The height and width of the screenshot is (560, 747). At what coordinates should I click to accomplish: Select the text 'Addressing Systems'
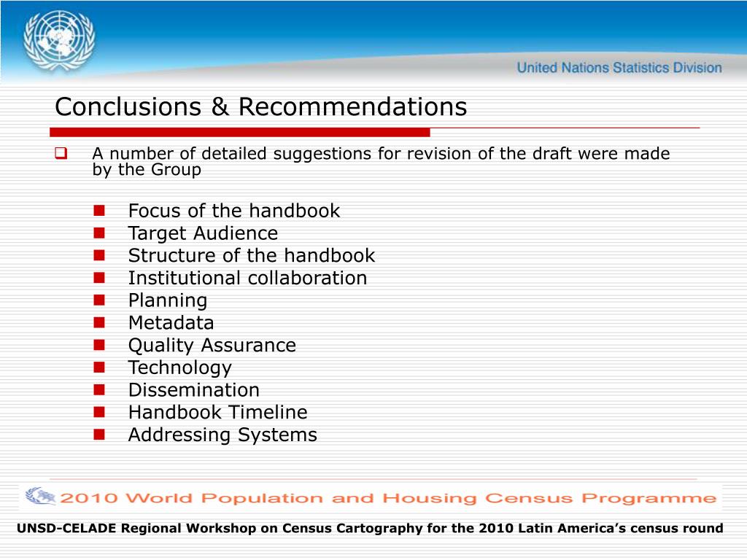pyautogui.click(x=222, y=435)
